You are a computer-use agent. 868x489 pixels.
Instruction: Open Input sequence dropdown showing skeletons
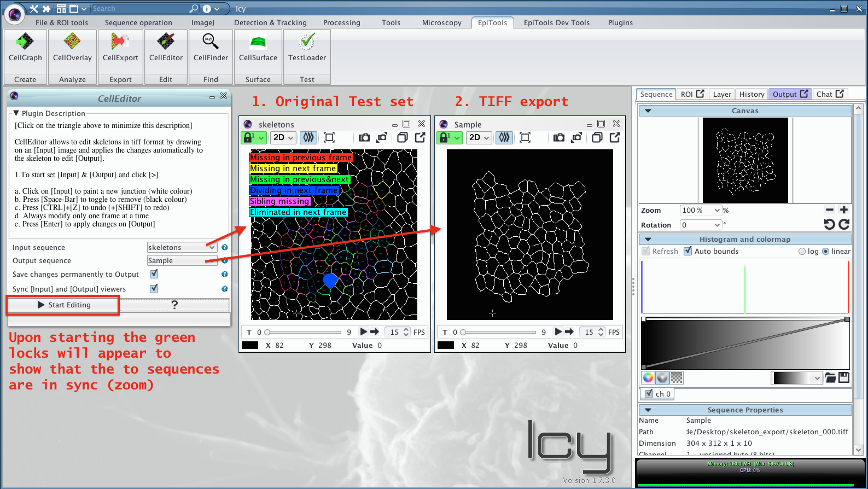[182, 247]
